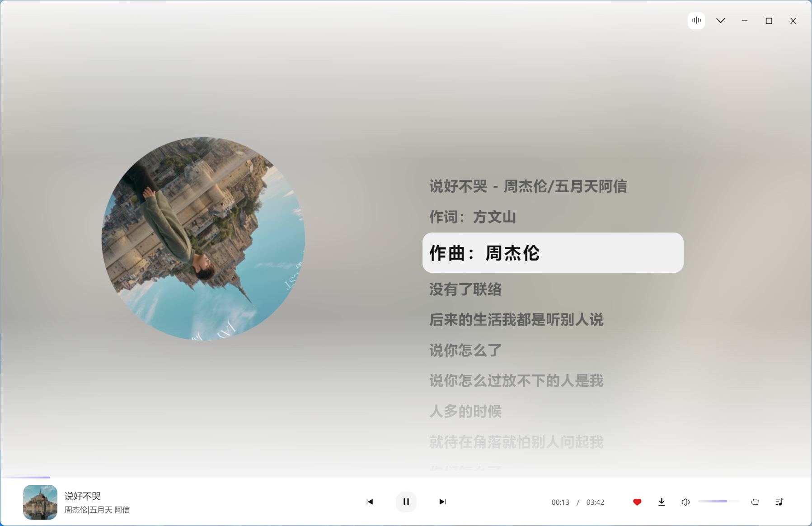
Task: Open the small album cover thumbnail
Action: pyautogui.click(x=40, y=502)
